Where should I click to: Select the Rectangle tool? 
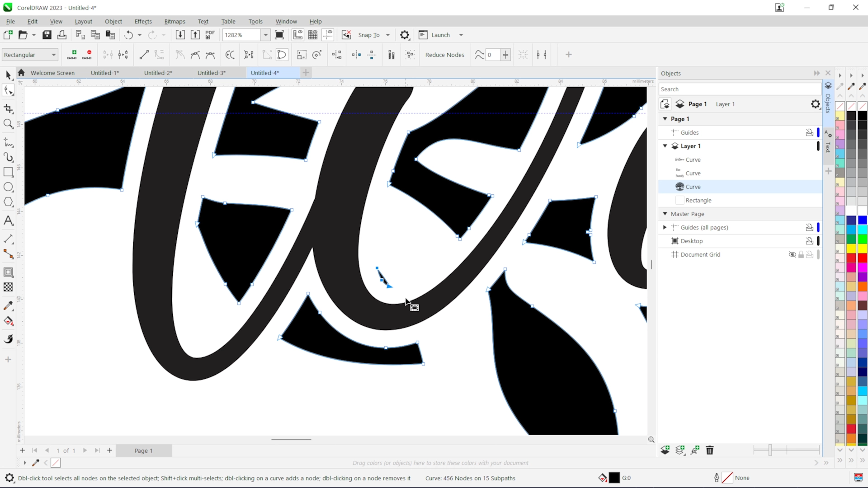tap(8, 172)
